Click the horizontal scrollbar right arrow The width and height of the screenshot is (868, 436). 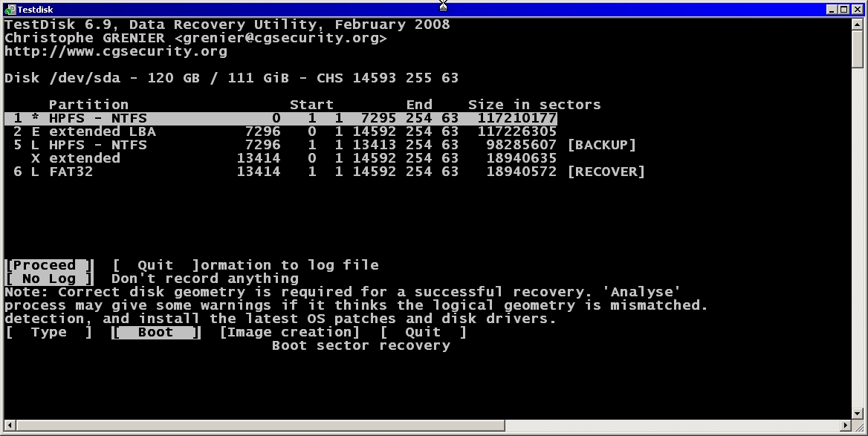pyautogui.click(x=846, y=425)
